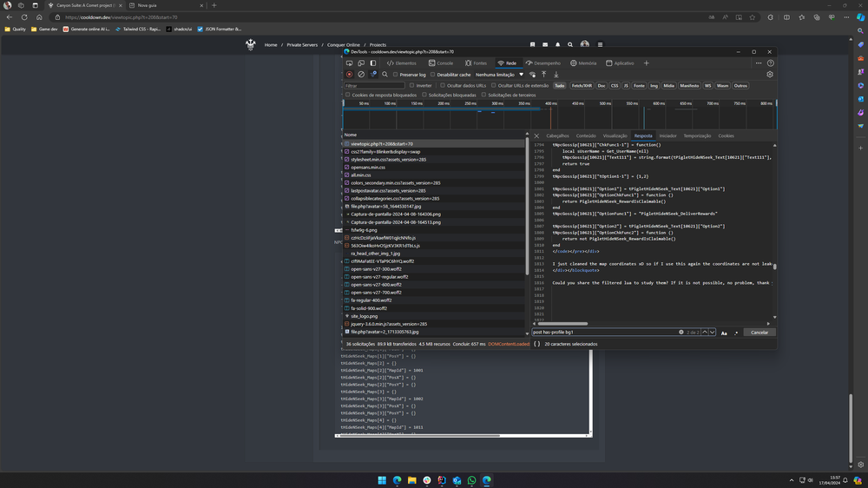This screenshot has width=868, height=488.
Task: Clear the network log
Action: pyautogui.click(x=361, y=75)
